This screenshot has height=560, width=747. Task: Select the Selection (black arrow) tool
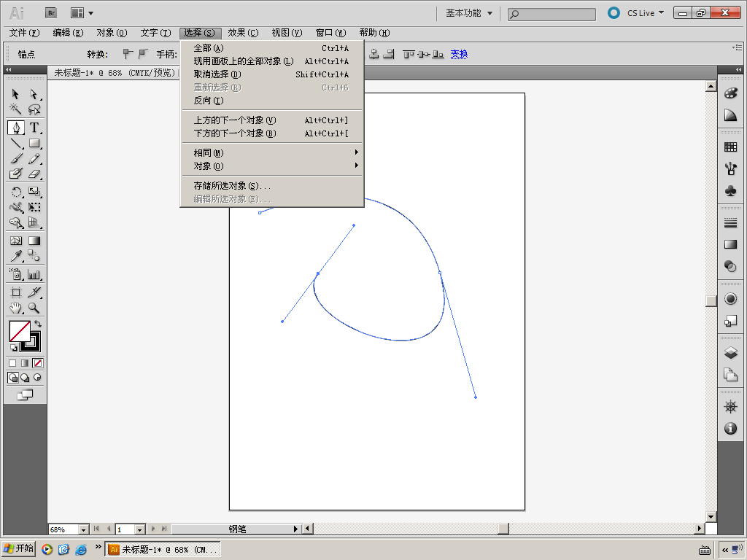[15, 94]
